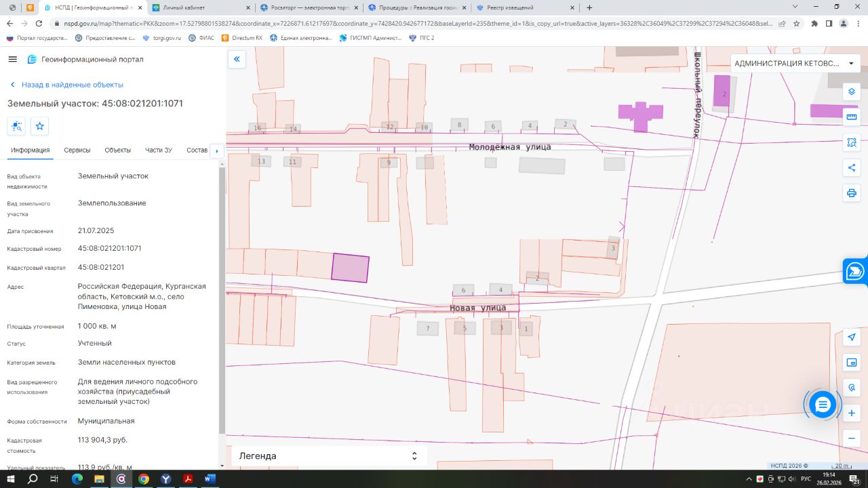Zoom in with the plus button
This screenshot has height=488, width=868.
(852, 413)
